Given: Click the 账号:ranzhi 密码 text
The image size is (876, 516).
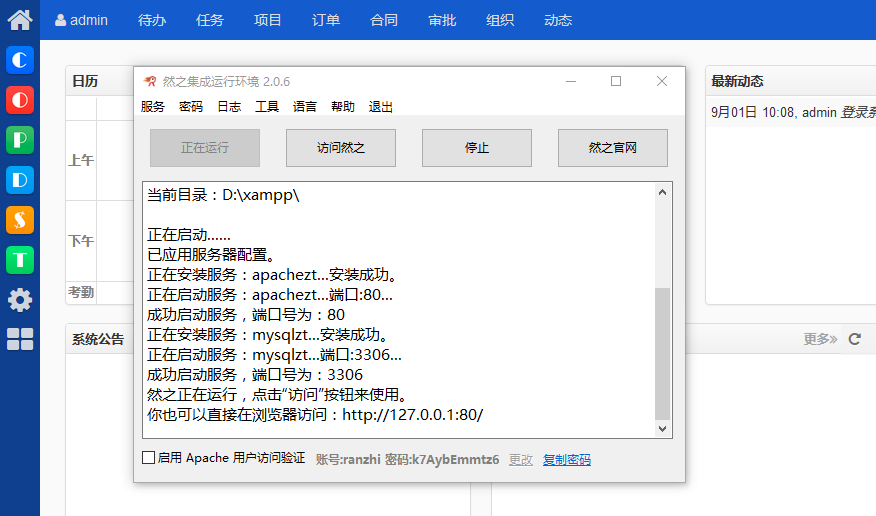Looking at the screenshot, I should pos(407,460).
